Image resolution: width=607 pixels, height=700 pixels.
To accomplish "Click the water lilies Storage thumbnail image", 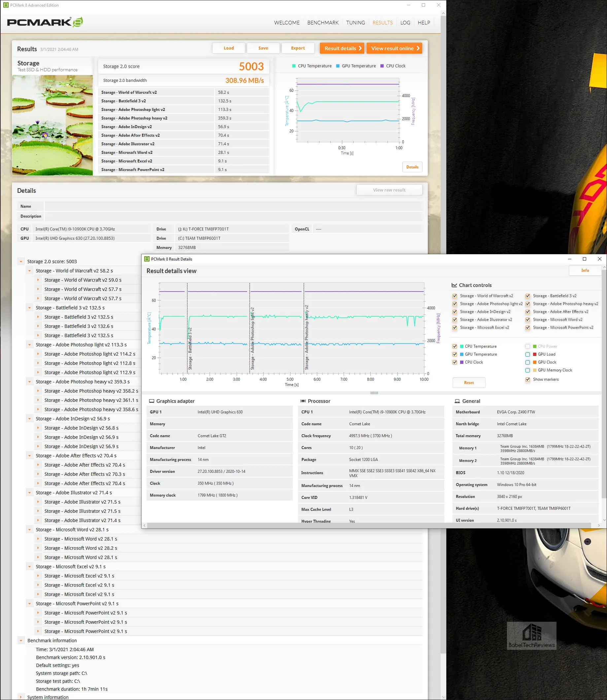I will point(52,125).
